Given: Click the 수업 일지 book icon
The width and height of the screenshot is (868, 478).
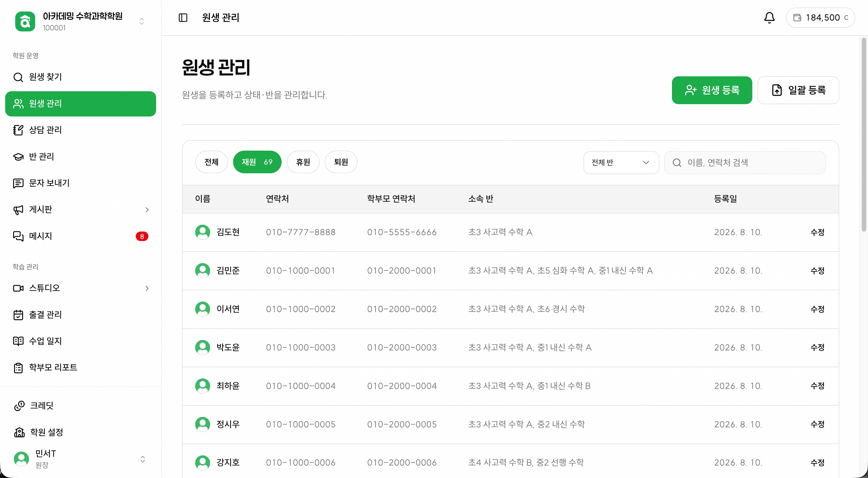Looking at the screenshot, I should 18,341.
